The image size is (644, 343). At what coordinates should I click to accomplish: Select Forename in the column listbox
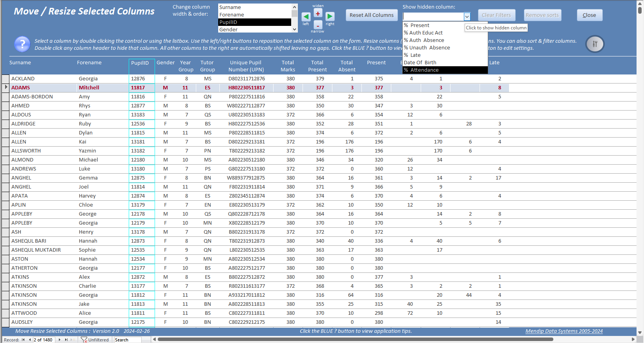click(255, 15)
